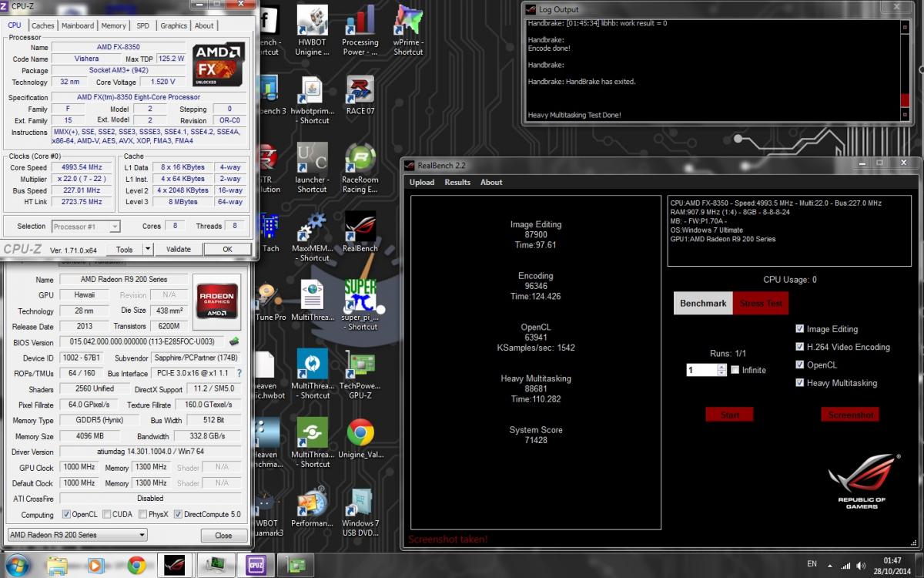
Task: Open the Results menu in RealBench
Action: point(457,183)
